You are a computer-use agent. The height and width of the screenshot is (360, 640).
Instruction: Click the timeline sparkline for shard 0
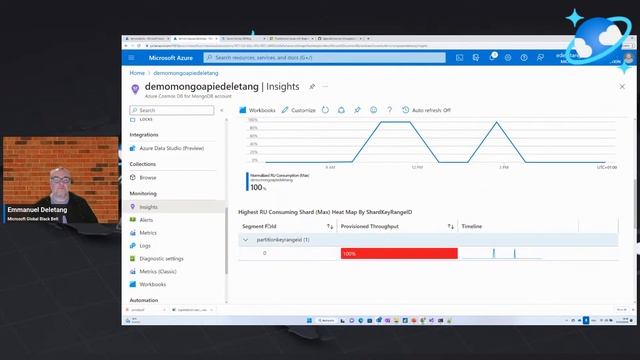click(502, 253)
